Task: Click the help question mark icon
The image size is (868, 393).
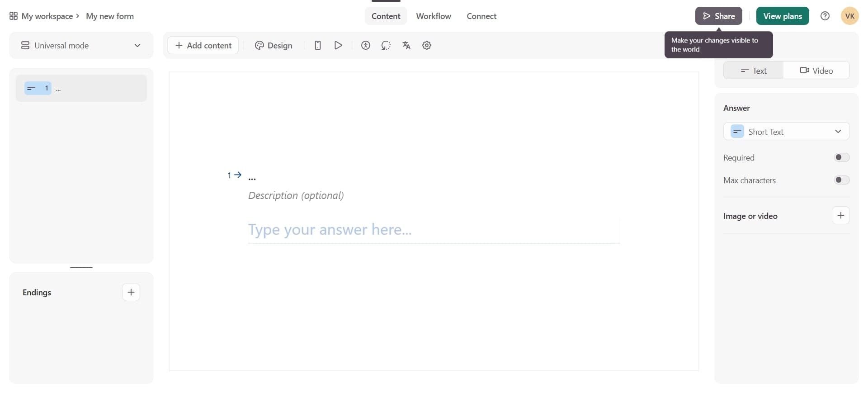Action: pos(825,16)
